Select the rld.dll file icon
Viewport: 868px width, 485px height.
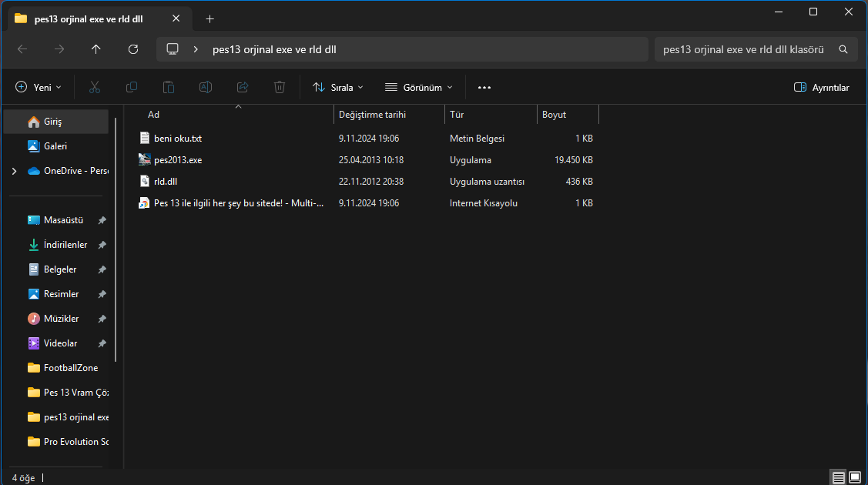(145, 182)
